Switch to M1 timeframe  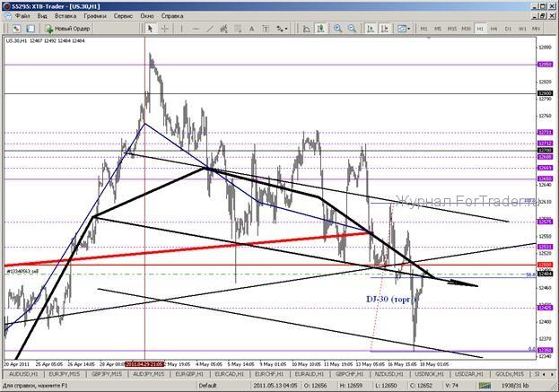(x=424, y=29)
